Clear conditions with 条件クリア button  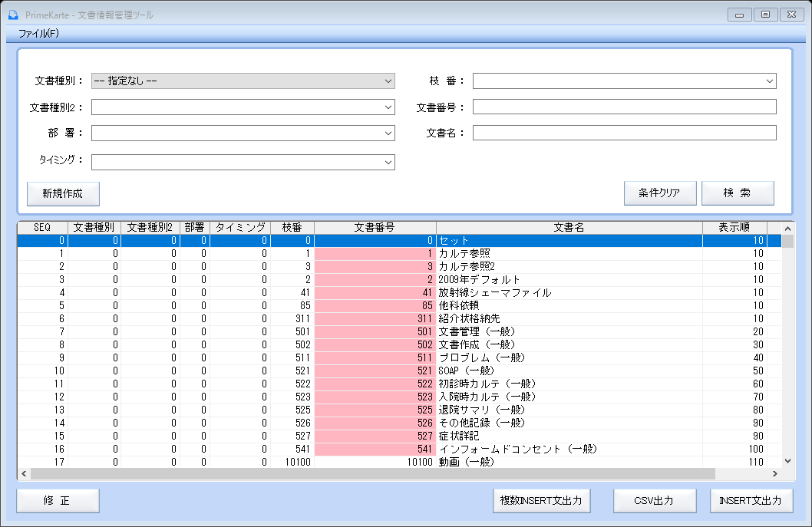click(x=660, y=193)
